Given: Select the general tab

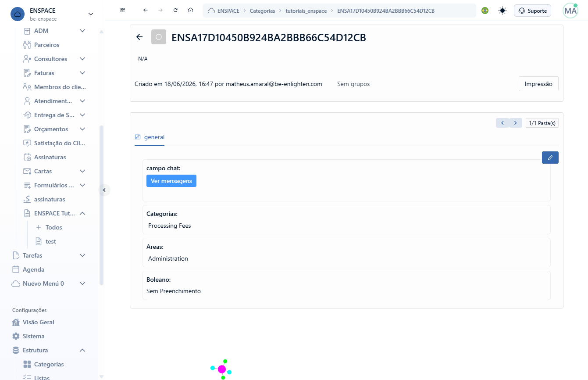Looking at the screenshot, I should point(150,137).
